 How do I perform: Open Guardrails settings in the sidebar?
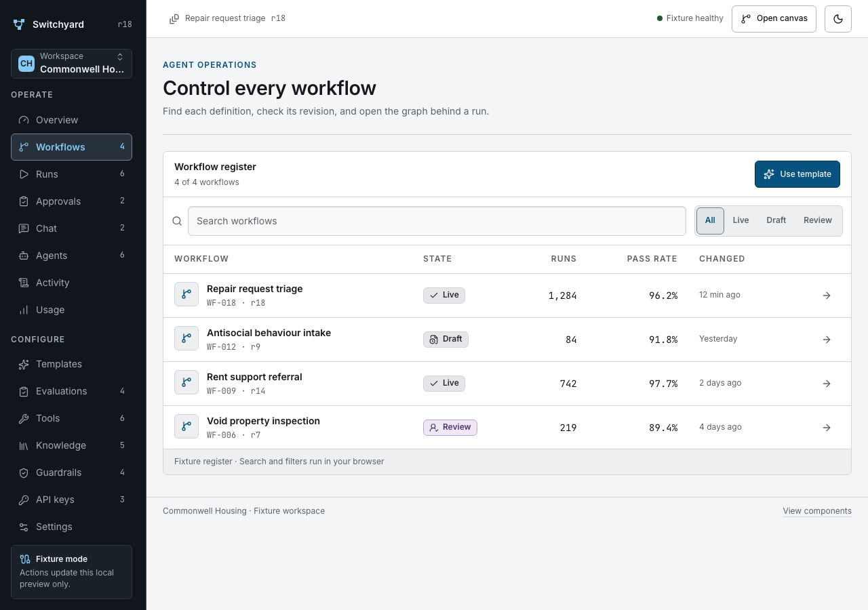(71, 472)
